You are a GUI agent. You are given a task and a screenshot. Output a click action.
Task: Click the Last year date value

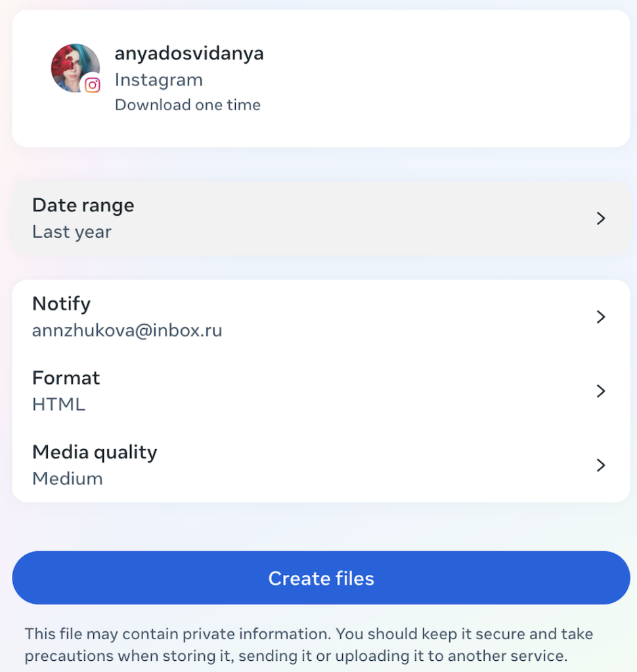click(x=72, y=231)
